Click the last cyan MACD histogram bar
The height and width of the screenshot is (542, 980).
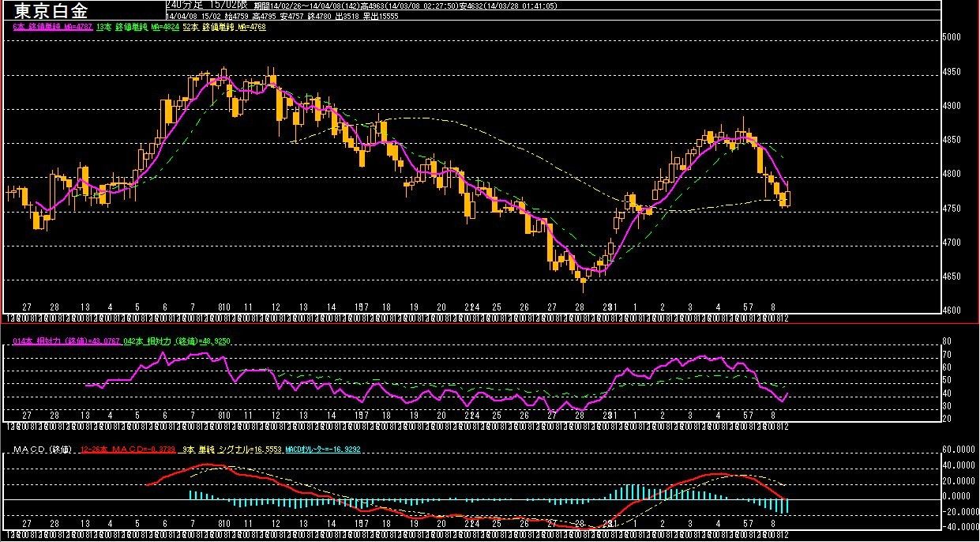(x=787, y=506)
